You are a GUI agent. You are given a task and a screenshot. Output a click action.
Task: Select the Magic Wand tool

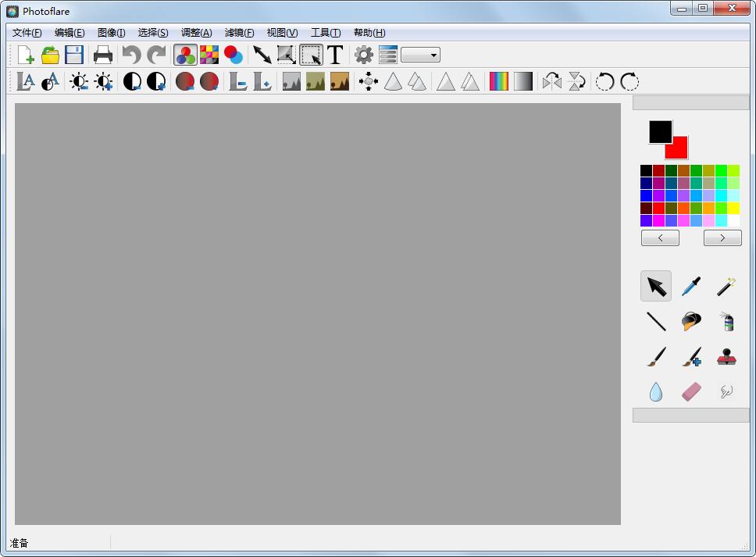click(726, 286)
